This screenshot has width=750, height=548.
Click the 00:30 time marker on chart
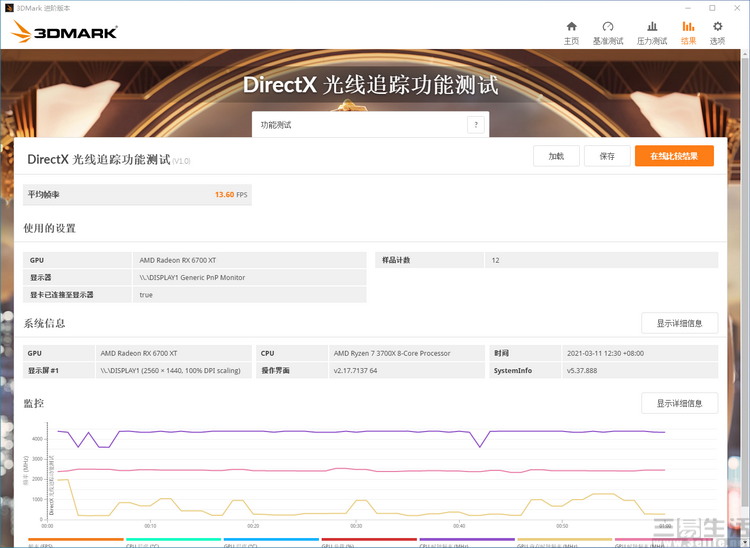pos(356,526)
